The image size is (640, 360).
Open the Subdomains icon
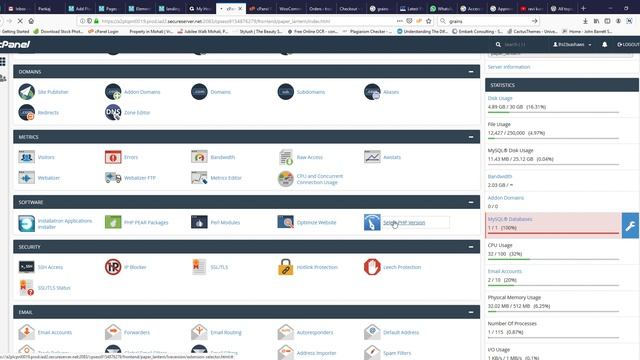pyautogui.click(x=286, y=91)
